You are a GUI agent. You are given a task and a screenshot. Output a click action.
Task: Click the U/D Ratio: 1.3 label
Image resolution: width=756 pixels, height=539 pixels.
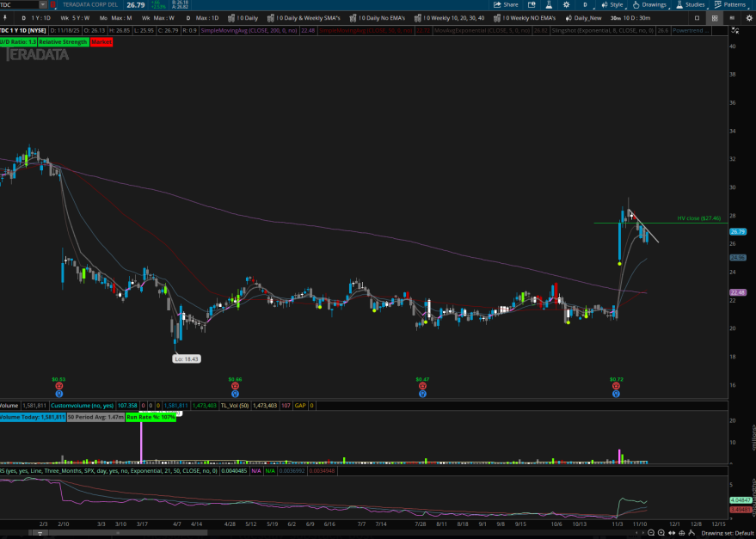click(18, 42)
